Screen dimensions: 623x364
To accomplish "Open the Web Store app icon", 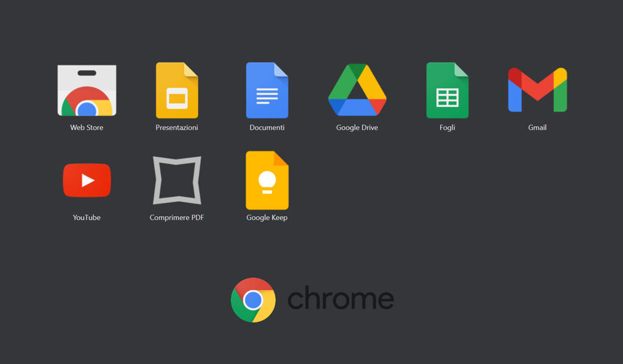I will pos(86,91).
